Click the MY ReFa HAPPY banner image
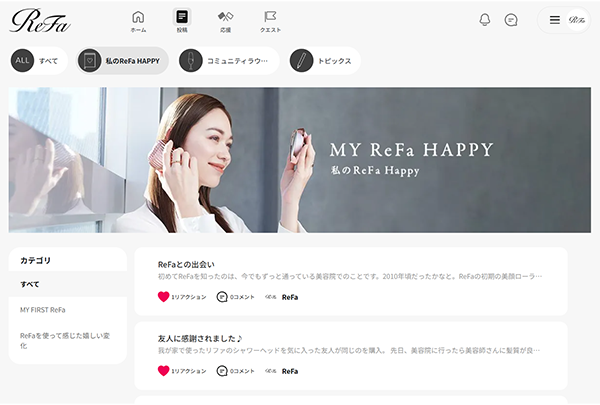The width and height of the screenshot is (600, 405). click(x=300, y=160)
